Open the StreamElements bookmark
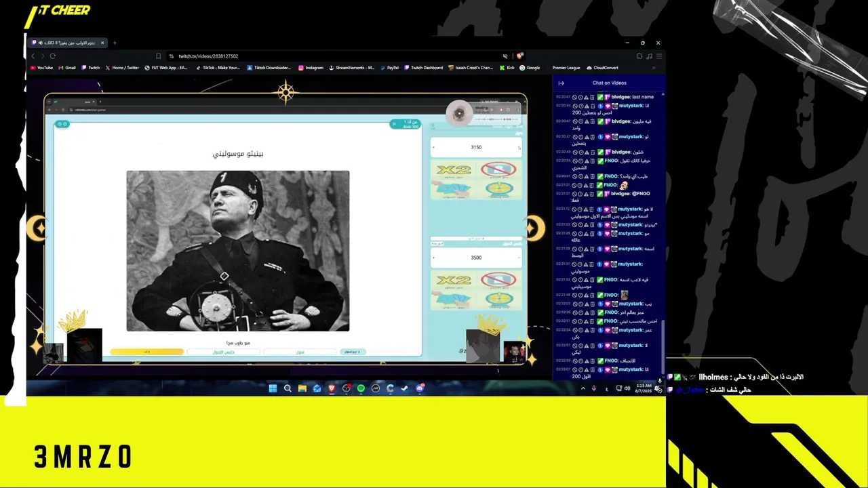This screenshot has height=488, width=868. 351,68
